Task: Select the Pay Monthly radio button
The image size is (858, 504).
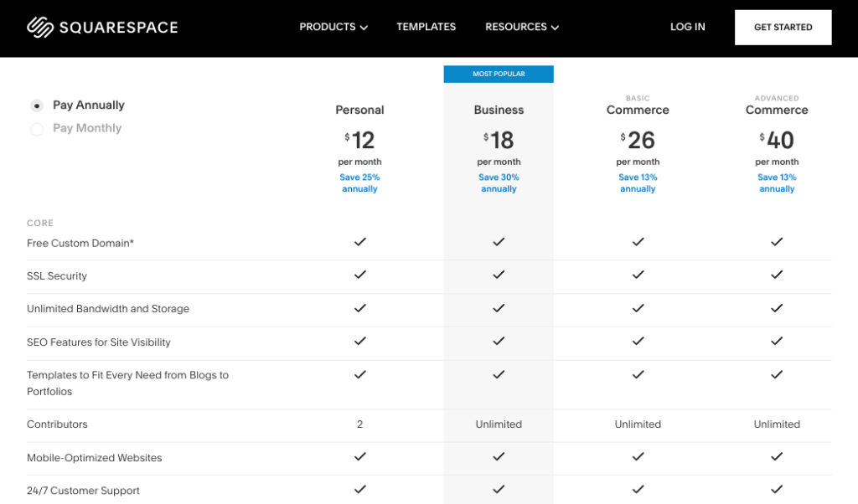Action: pyautogui.click(x=37, y=129)
